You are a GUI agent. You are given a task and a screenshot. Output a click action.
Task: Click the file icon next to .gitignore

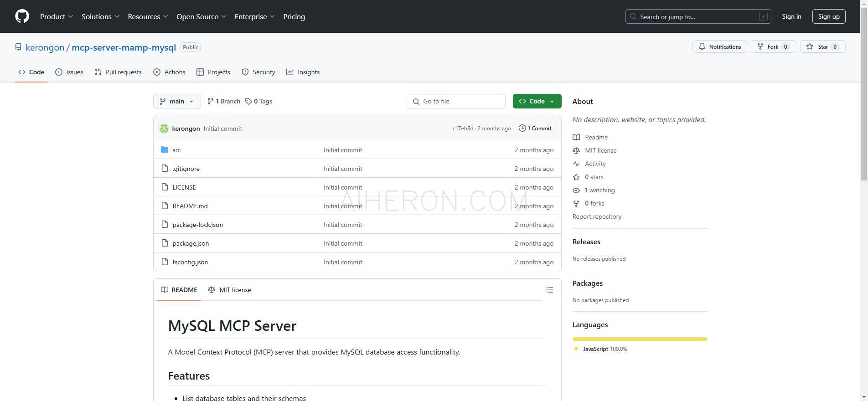[x=165, y=169]
